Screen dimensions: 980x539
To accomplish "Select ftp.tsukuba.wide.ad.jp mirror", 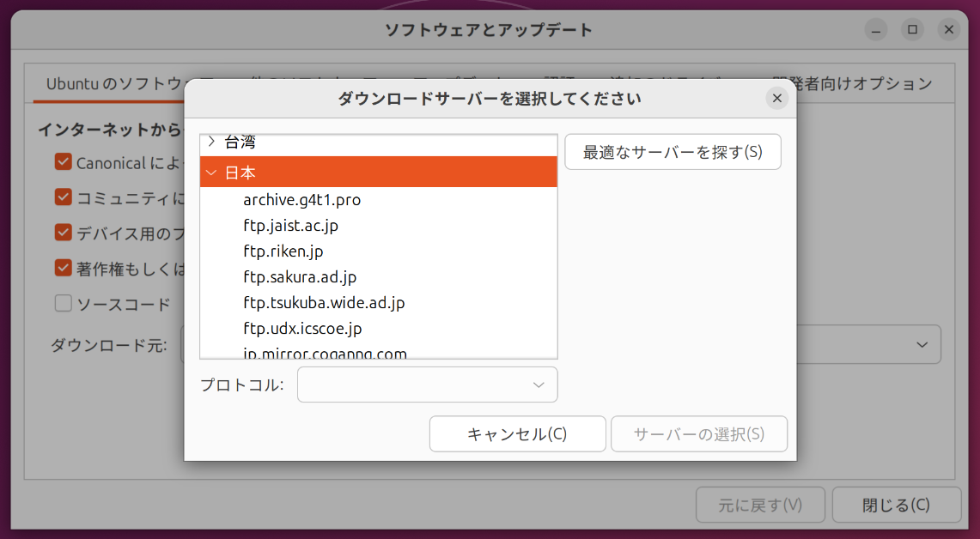I will point(324,303).
